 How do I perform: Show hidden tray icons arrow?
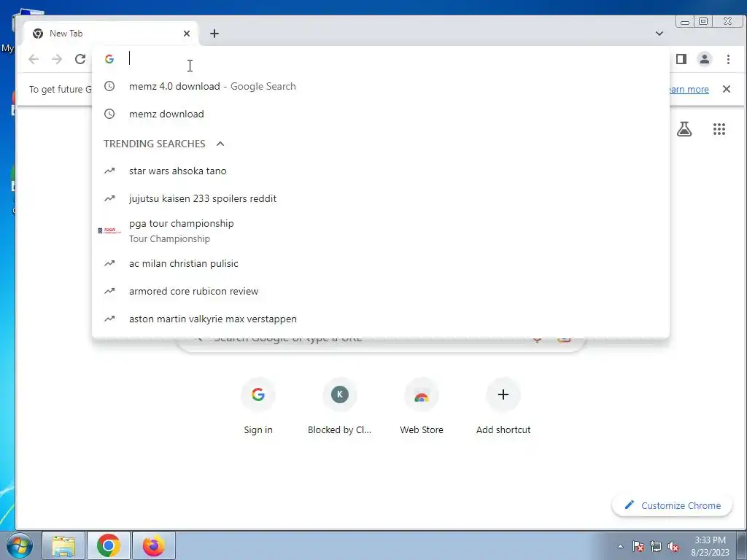[620, 546]
